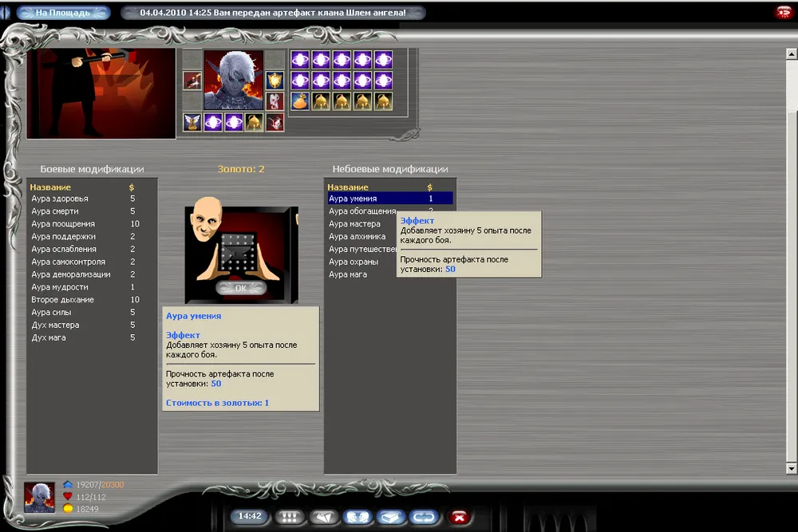Click the three exclamation marks icon
The image size is (798, 532).
(290, 517)
